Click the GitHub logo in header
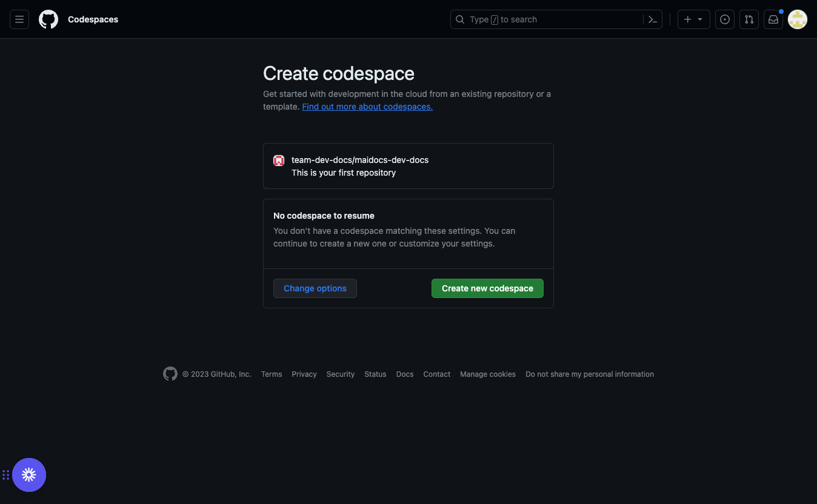The height and width of the screenshot is (504, 817). (48, 19)
